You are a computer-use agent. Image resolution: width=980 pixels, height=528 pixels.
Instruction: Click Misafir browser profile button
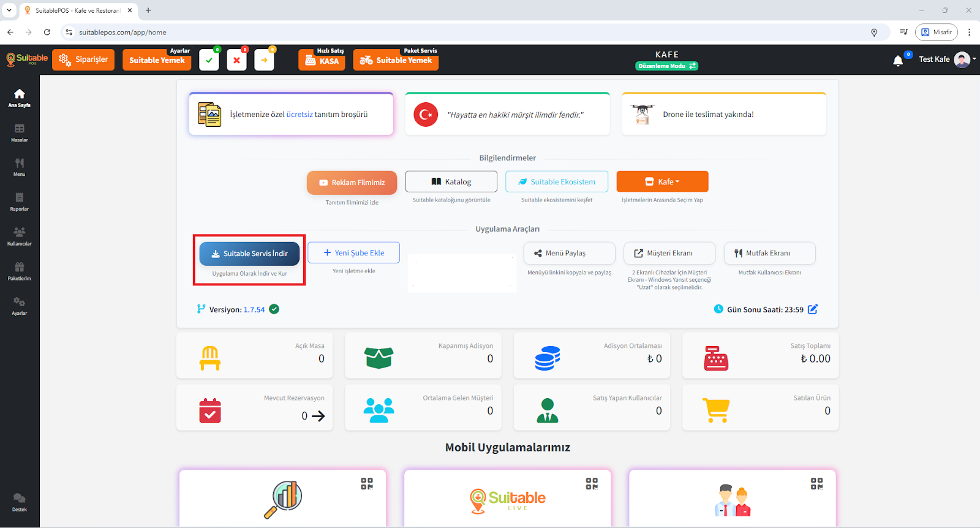pos(937,32)
